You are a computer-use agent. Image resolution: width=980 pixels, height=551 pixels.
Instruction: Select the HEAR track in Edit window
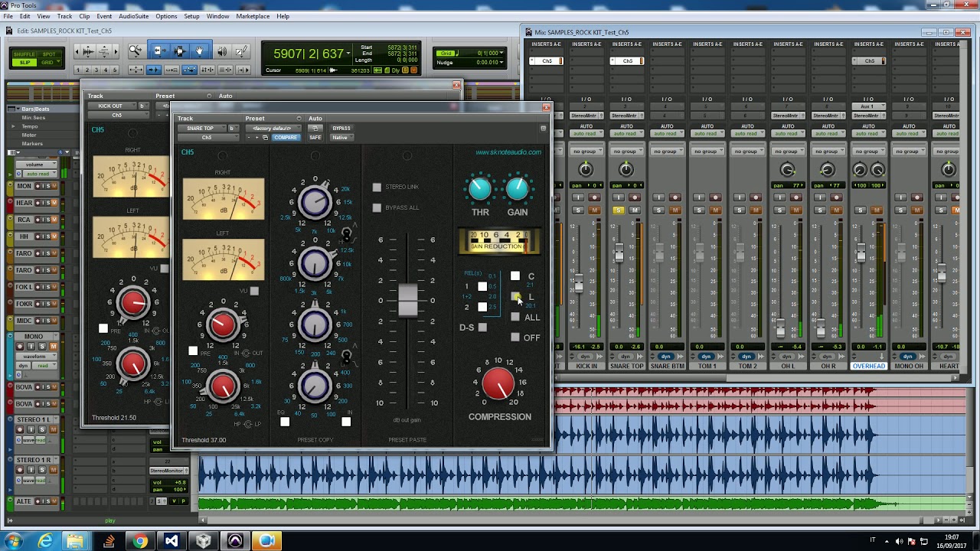click(x=24, y=203)
